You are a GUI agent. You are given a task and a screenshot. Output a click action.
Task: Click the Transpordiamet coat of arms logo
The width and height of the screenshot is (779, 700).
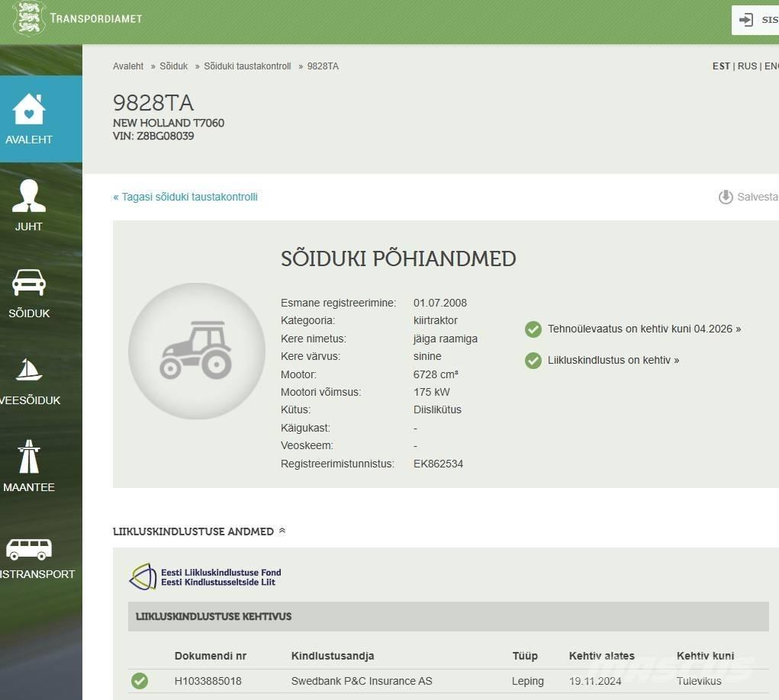coord(29,18)
